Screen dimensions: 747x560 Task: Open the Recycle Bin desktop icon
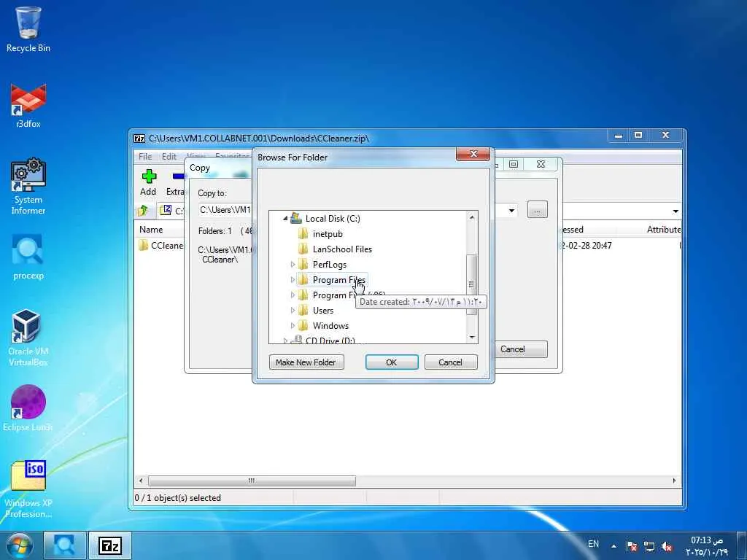pos(28,28)
